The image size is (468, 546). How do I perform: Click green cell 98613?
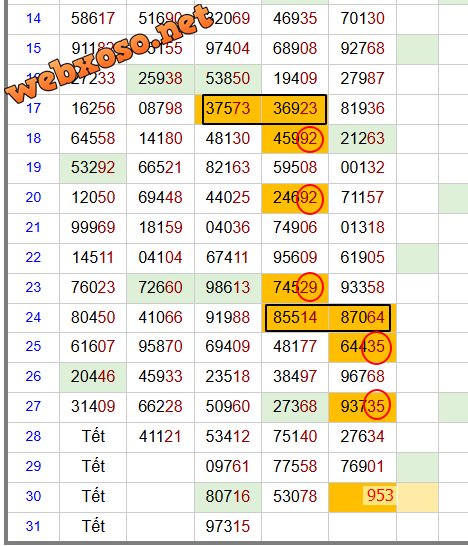point(228,287)
